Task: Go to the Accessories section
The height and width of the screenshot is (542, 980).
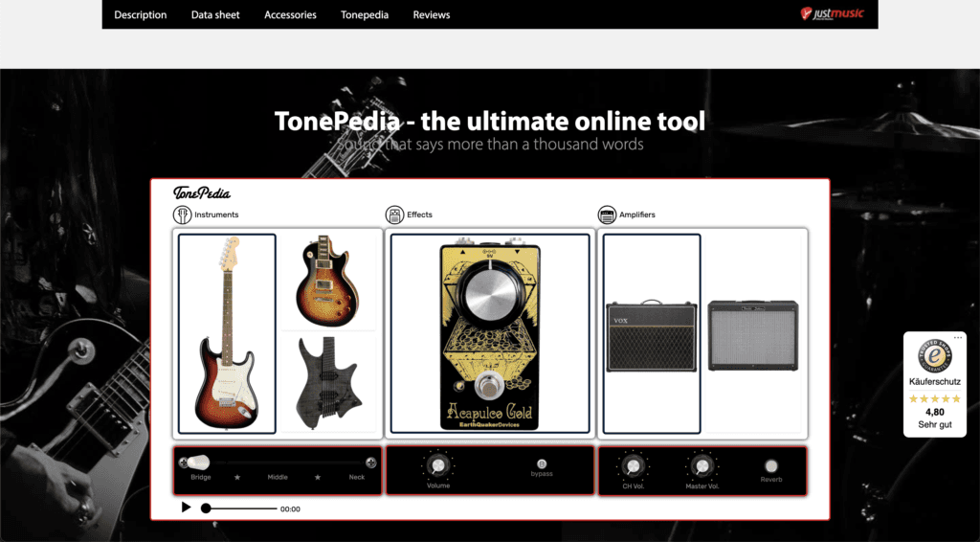Action: tap(290, 14)
